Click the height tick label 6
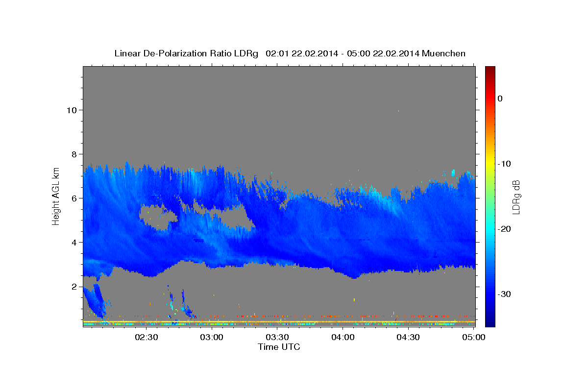588x392 pixels. (74, 198)
